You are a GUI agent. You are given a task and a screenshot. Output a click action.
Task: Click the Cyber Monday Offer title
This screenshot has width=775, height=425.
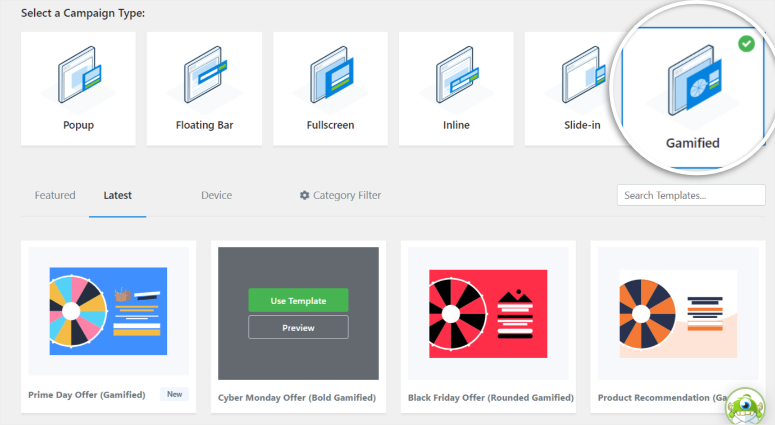tap(297, 397)
